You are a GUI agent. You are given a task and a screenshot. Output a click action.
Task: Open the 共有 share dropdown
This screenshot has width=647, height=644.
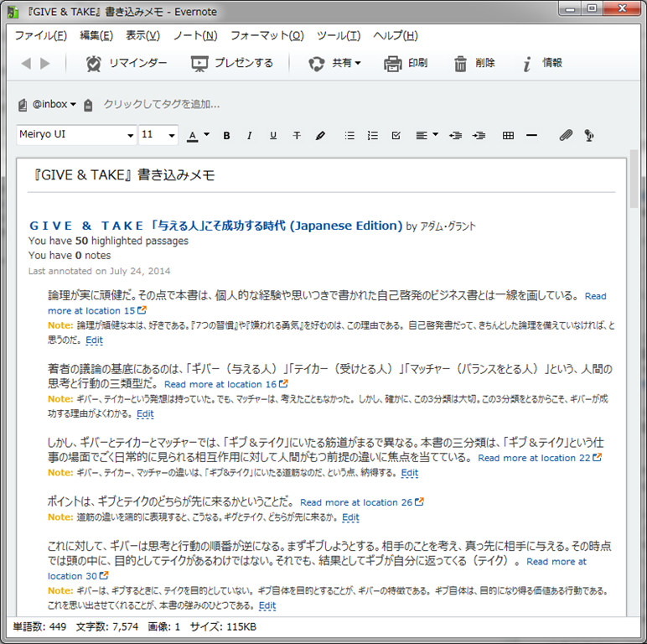pyautogui.click(x=334, y=63)
